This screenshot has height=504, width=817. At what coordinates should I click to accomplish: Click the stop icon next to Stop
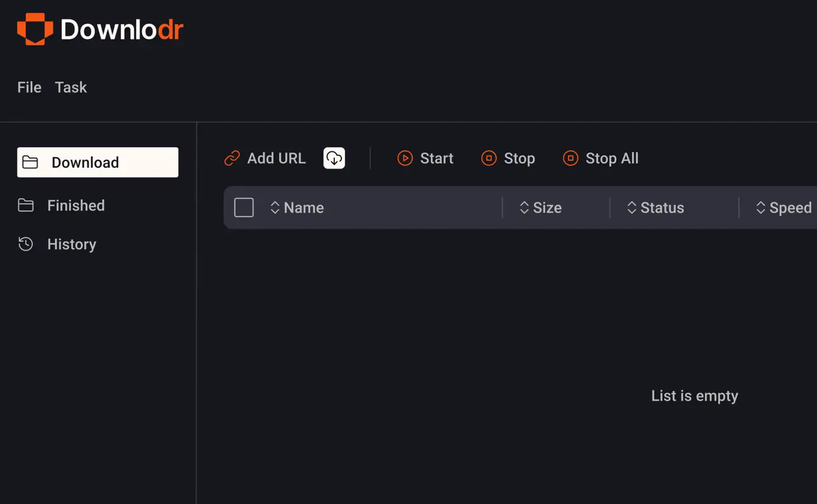pos(489,158)
